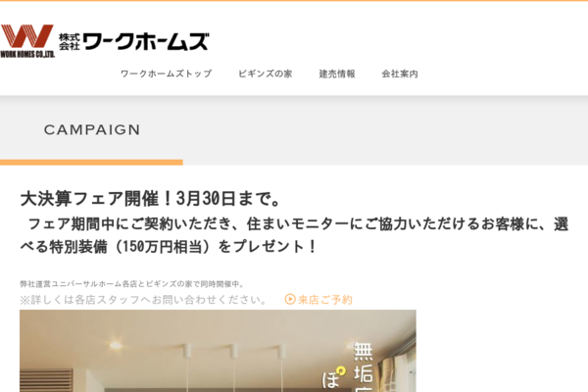Viewport: 588px width, 392px height.
Task: Click the red W Work Homes logo icon
Action: pos(27,36)
